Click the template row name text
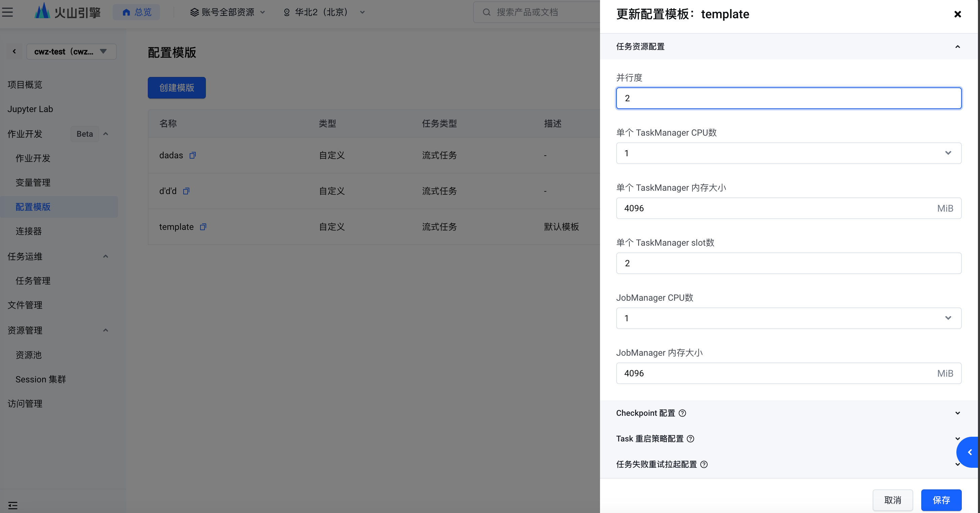The image size is (980, 513). click(x=176, y=227)
